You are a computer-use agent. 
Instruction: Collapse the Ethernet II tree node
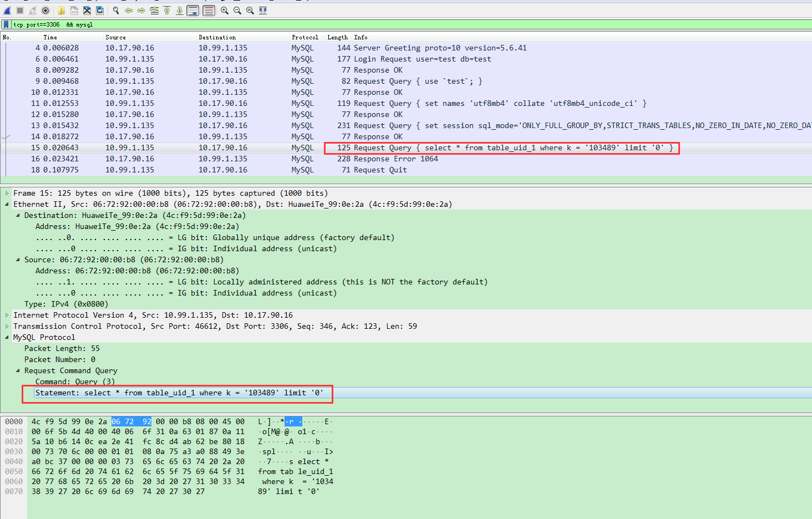click(7, 204)
